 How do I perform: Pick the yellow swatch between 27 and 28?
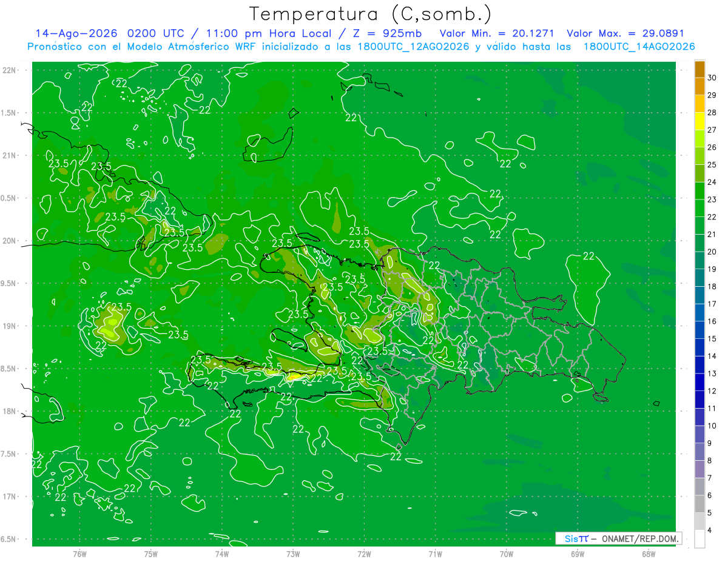tap(699, 121)
